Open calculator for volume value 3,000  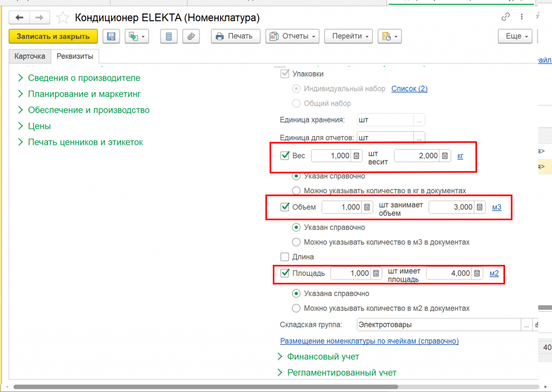click(x=479, y=207)
